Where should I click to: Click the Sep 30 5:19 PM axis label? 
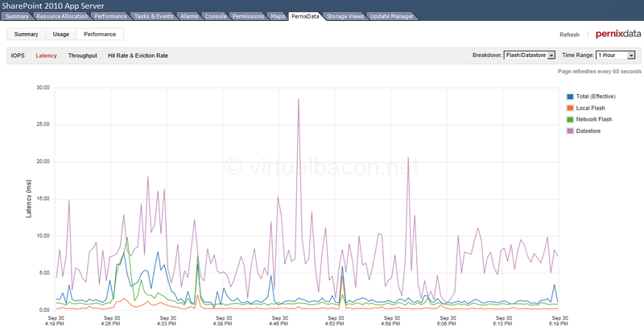coord(559,321)
